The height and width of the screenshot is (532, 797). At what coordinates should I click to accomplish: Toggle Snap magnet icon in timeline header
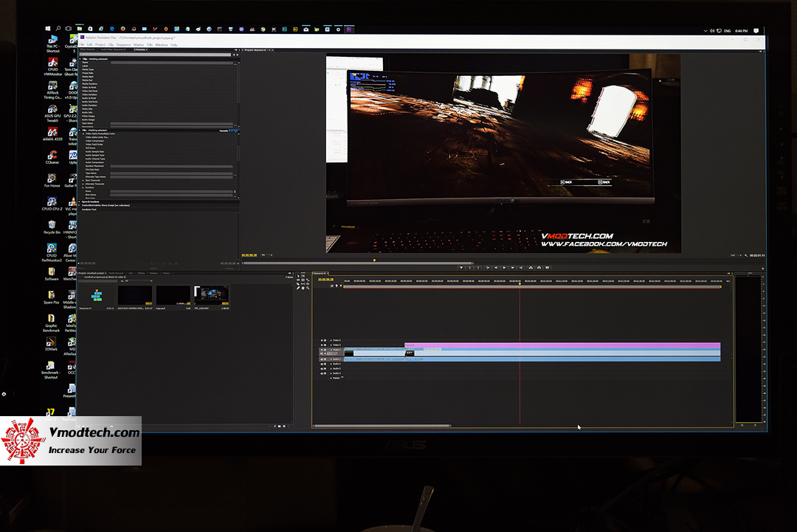click(x=332, y=286)
